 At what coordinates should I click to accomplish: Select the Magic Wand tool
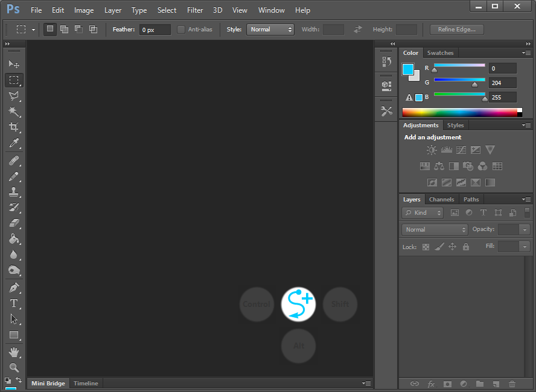[x=13, y=112]
